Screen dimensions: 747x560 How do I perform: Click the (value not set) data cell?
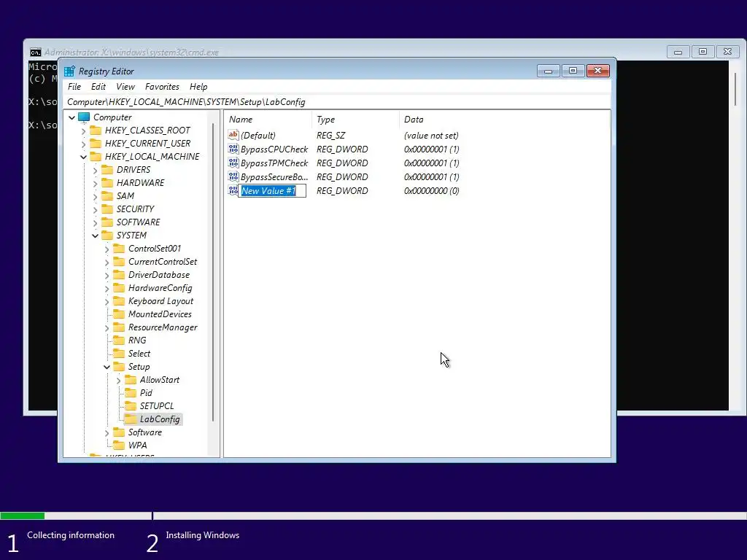point(430,135)
